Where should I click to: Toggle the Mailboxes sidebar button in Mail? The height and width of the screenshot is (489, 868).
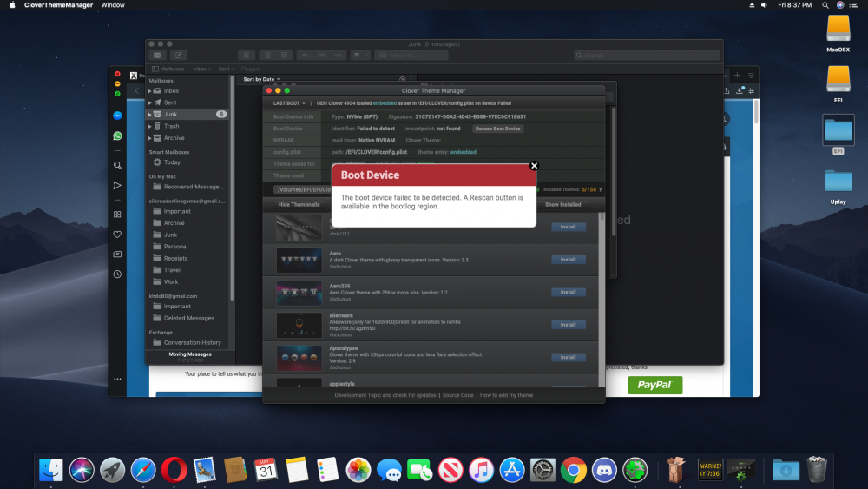(x=168, y=69)
